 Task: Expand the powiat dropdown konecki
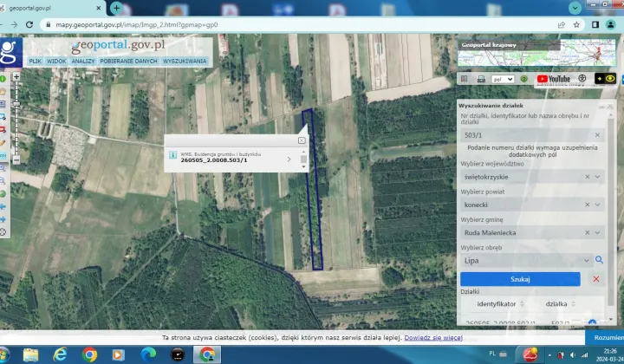598,205
